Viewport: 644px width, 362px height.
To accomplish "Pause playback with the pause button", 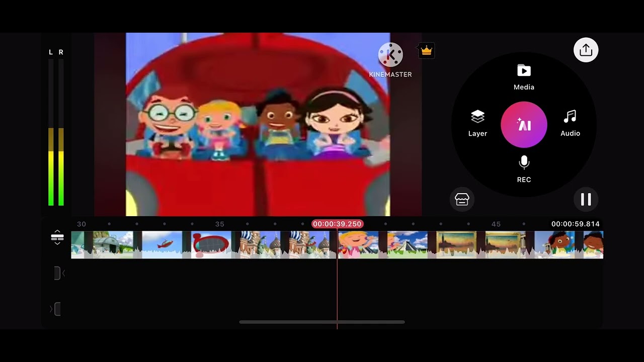I will click(586, 200).
